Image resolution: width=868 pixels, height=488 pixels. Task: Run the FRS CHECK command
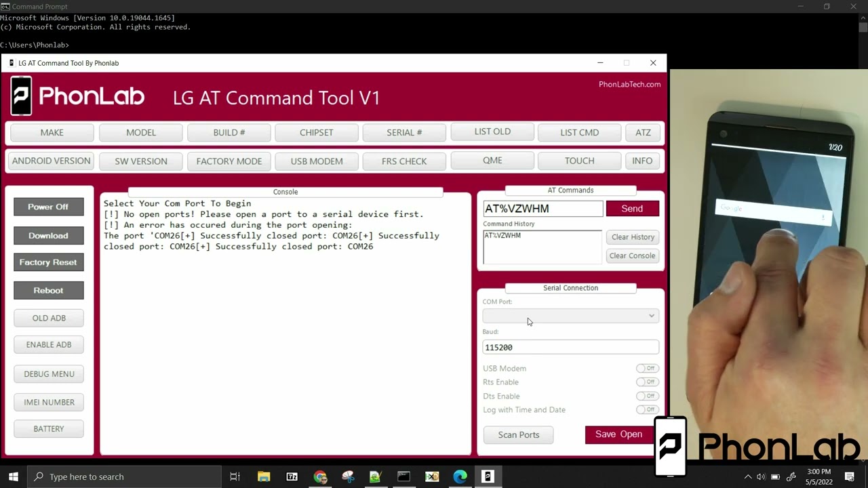click(x=404, y=161)
